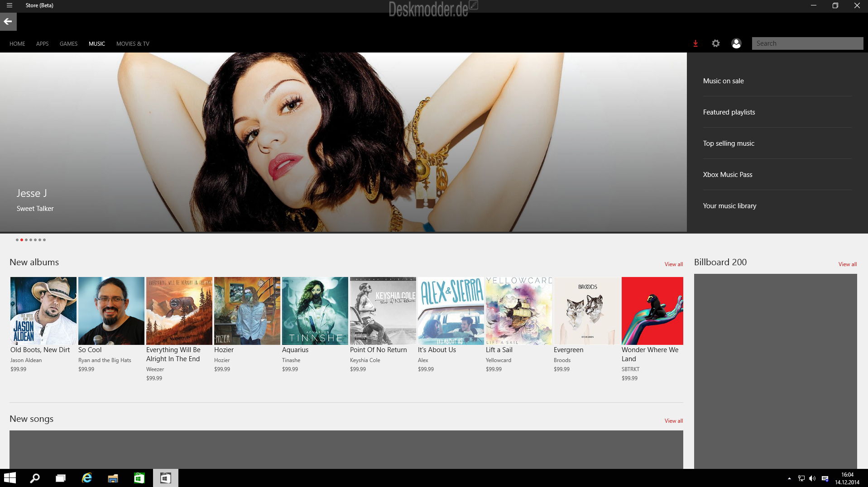868x487 pixels.
Task: Click the Yellowcard artist name
Action: [x=499, y=360]
